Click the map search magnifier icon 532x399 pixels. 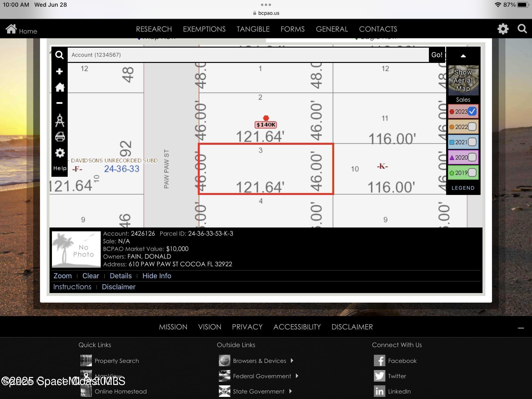coord(59,55)
